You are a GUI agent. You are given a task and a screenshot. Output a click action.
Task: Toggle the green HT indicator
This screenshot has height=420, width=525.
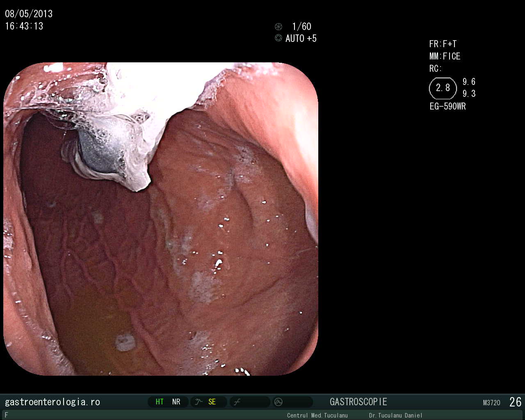point(160,402)
